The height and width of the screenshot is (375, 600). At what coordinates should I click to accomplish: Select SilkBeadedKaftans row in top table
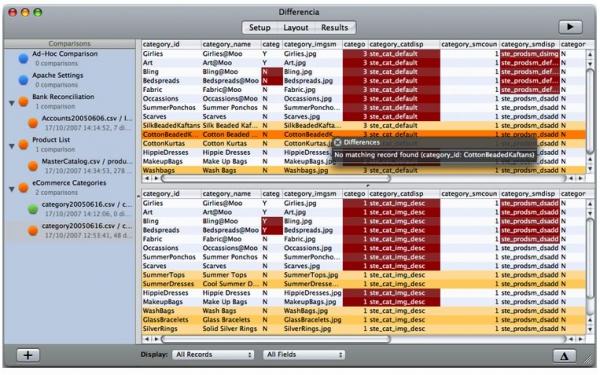363,126
